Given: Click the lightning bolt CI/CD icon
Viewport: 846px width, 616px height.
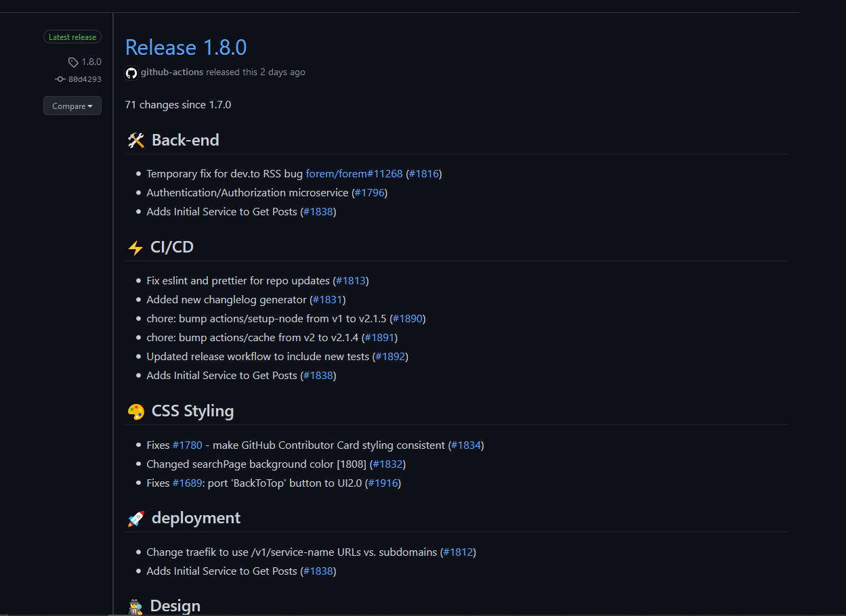Looking at the screenshot, I should point(135,247).
